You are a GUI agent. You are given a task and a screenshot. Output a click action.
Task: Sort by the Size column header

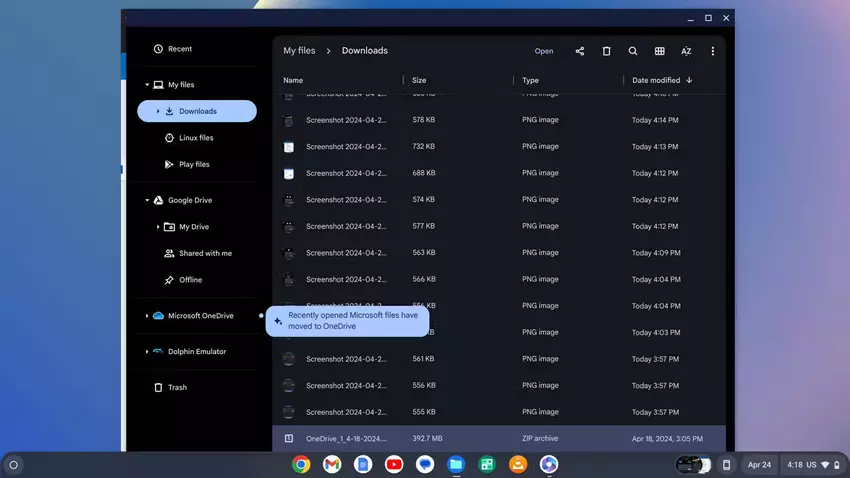tap(419, 80)
